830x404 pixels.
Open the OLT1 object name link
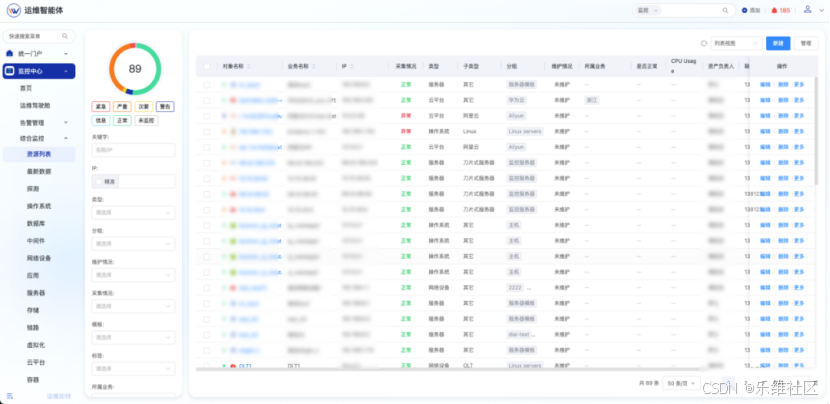(x=245, y=366)
